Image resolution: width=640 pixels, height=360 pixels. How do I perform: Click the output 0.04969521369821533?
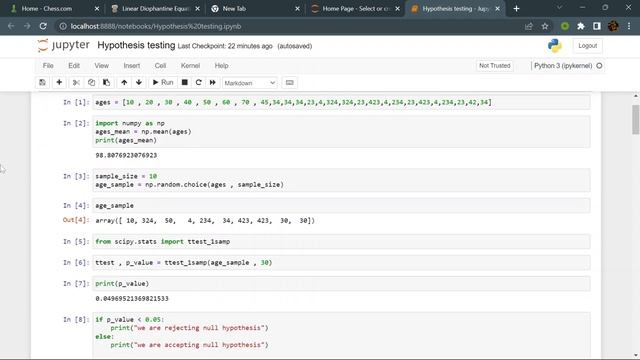[x=132, y=298]
